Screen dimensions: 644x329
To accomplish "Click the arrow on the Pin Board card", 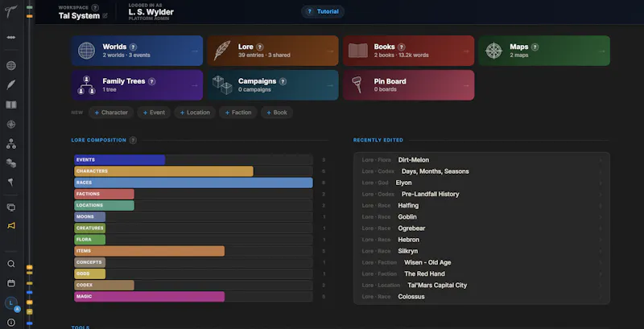I will coord(466,86).
